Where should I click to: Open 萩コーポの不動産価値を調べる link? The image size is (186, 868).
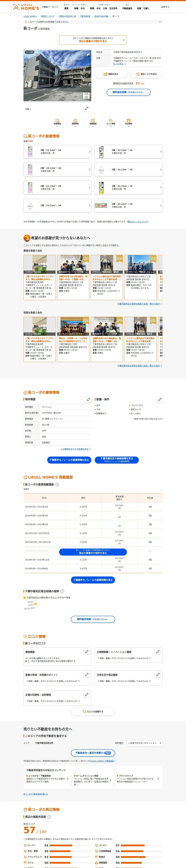[x=35, y=794]
